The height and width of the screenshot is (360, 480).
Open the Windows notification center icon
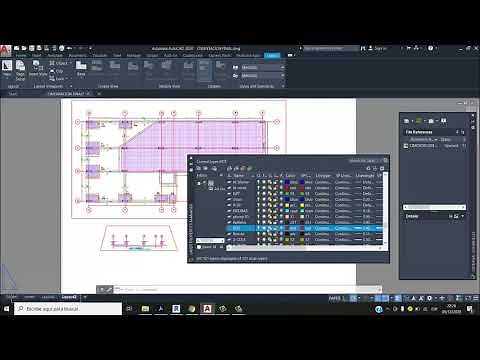coord(470,309)
